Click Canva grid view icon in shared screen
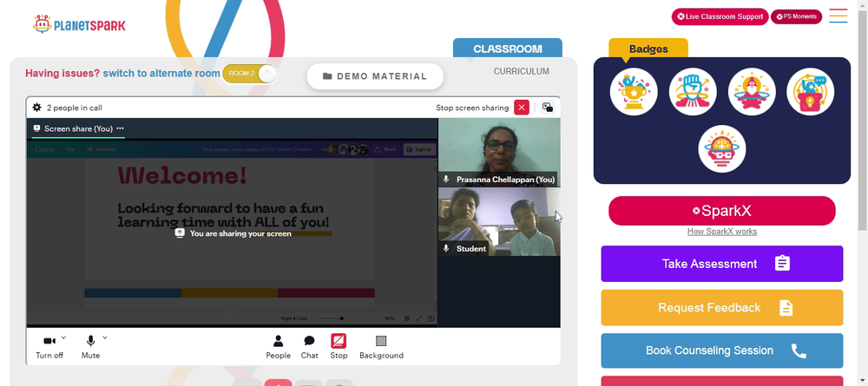 [407, 318]
